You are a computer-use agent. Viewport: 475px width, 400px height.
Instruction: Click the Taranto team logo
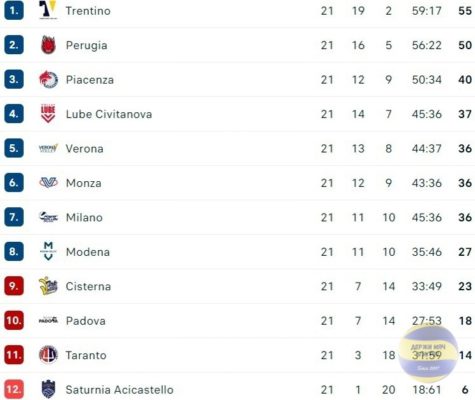click(48, 355)
